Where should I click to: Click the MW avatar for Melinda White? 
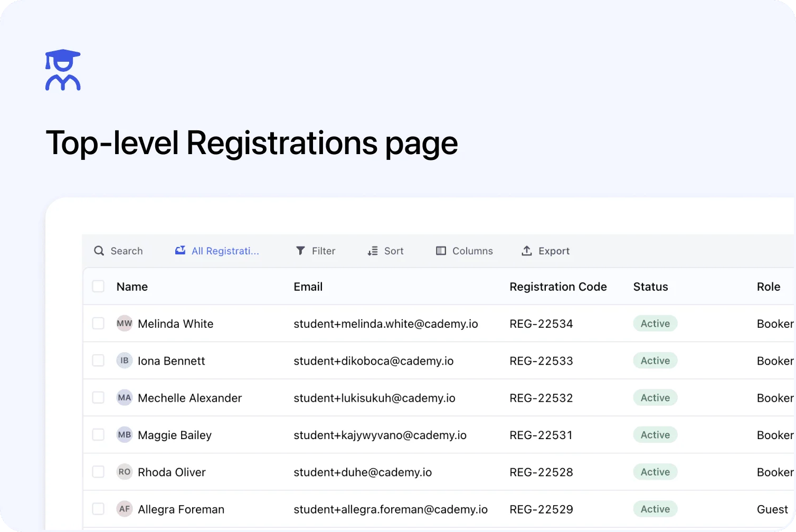click(125, 323)
